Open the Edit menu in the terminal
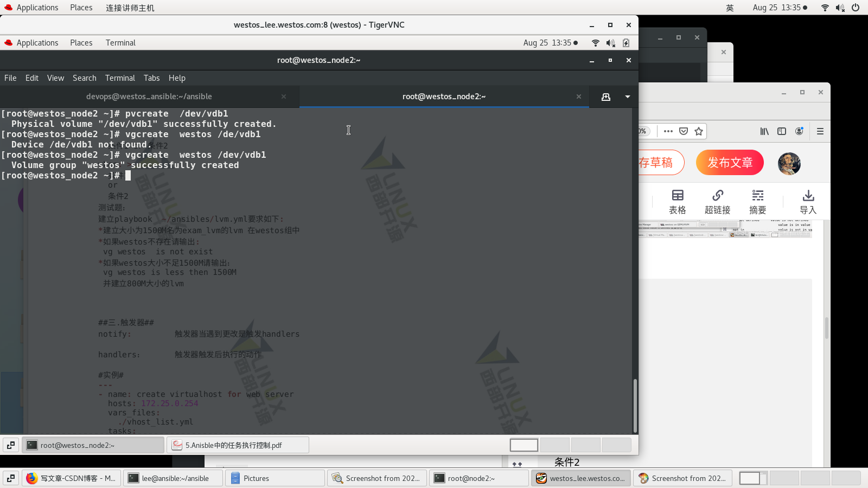 pos(32,78)
